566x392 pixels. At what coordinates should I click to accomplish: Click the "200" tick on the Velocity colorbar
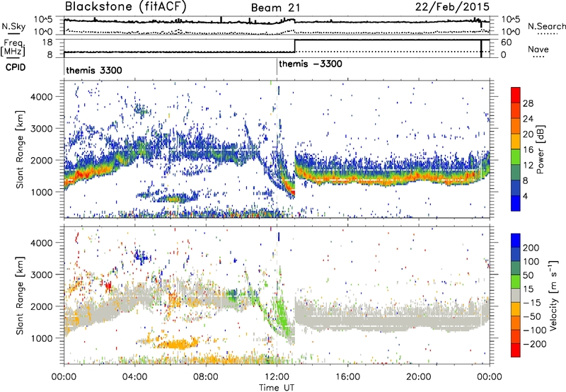click(x=531, y=248)
